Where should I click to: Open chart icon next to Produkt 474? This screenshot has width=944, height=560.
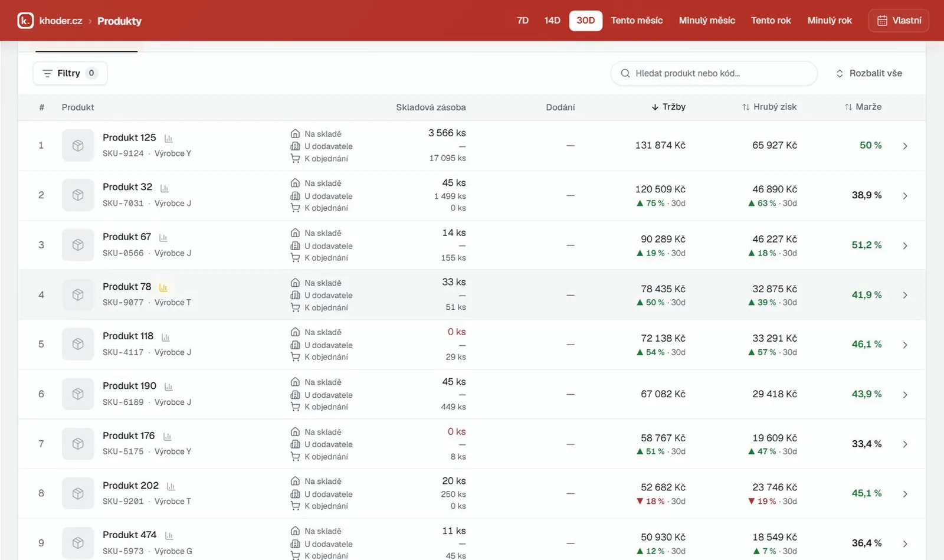point(169,536)
